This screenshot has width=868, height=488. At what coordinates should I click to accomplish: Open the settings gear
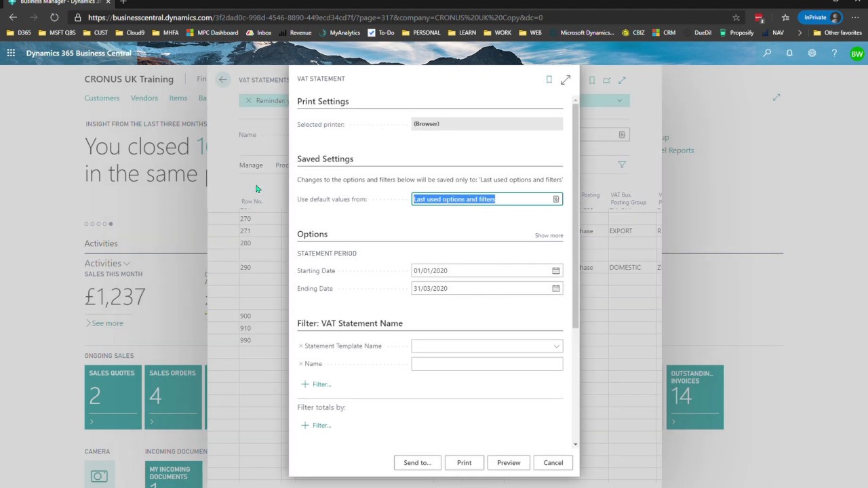coord(812,53)
